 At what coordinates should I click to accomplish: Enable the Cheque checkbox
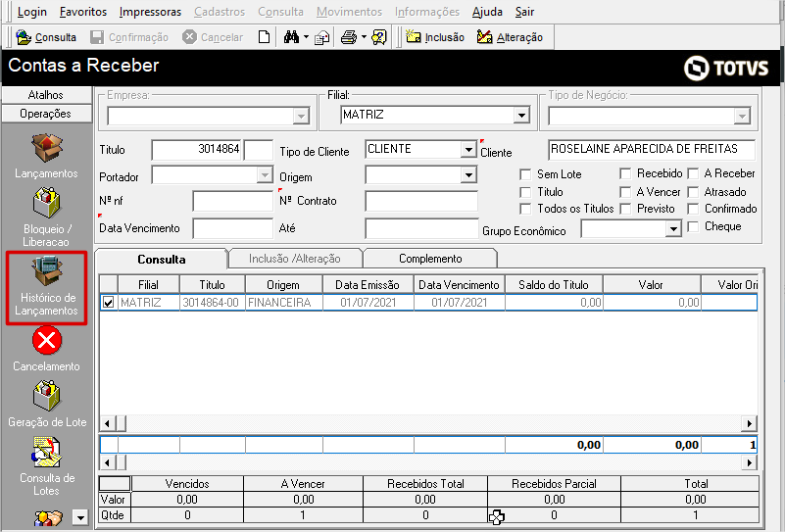[x=693, y=226]
